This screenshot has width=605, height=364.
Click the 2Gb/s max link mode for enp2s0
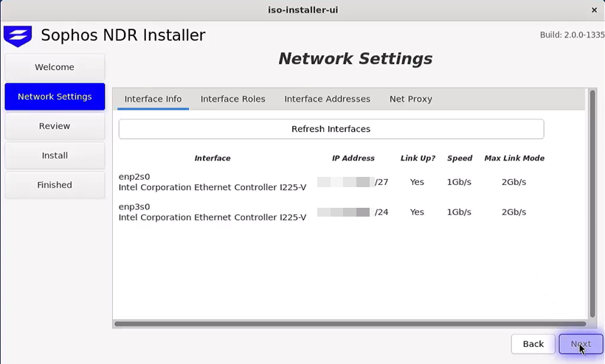[514, 182]
